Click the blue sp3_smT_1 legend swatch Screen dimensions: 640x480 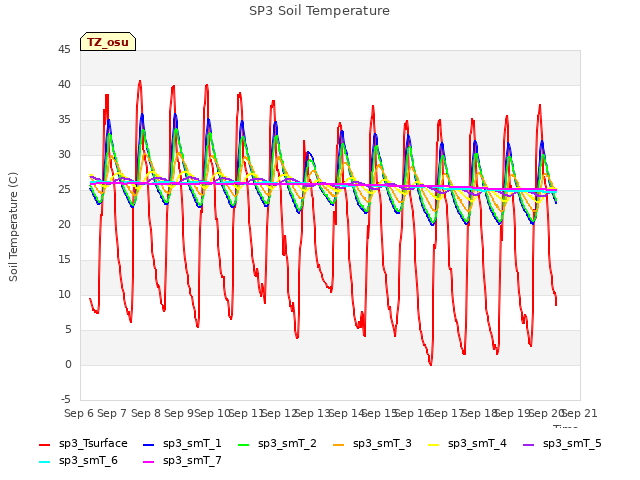[x=149, y=444]
